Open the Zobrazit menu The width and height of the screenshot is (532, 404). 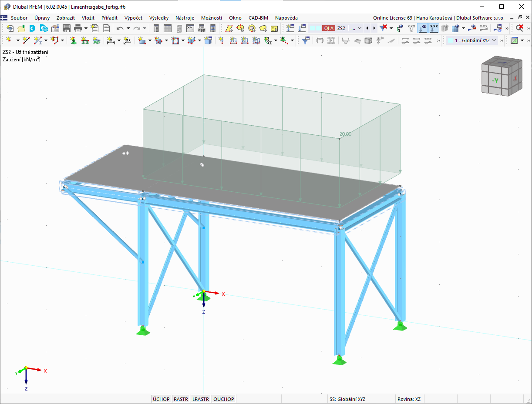66,18
